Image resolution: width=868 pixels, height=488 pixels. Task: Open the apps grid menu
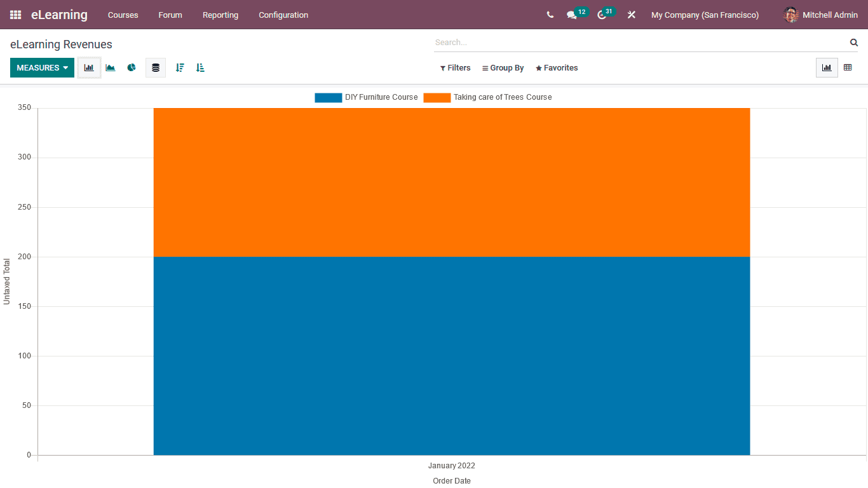15,15
